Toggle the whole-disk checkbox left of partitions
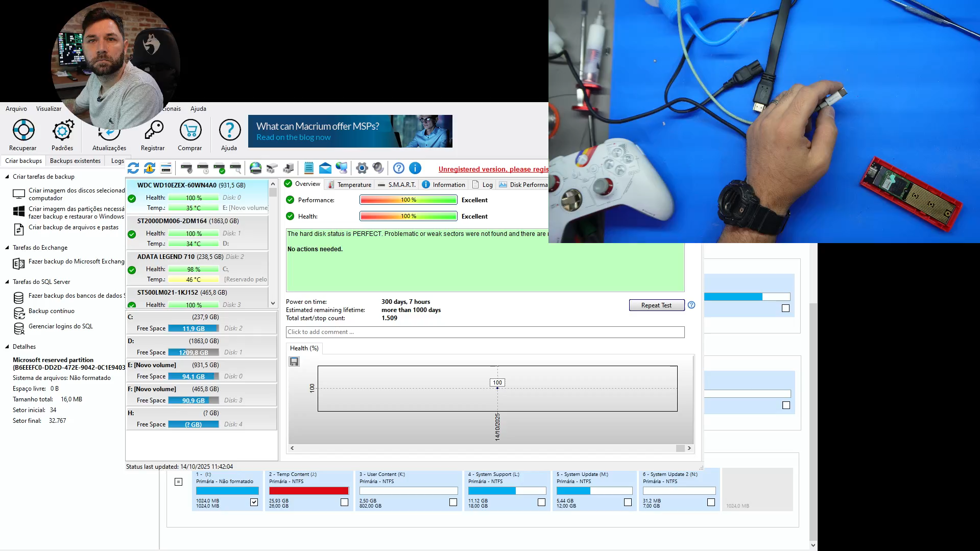 (x=178, y=482)
